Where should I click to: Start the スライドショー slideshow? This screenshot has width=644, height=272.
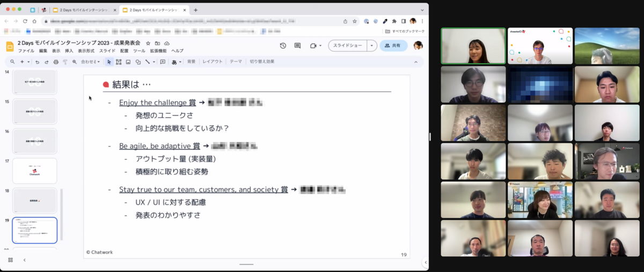point(348,46)
